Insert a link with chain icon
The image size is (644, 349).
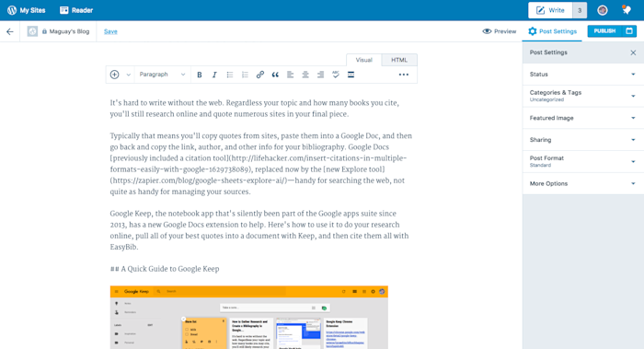(x=260, y=75)
